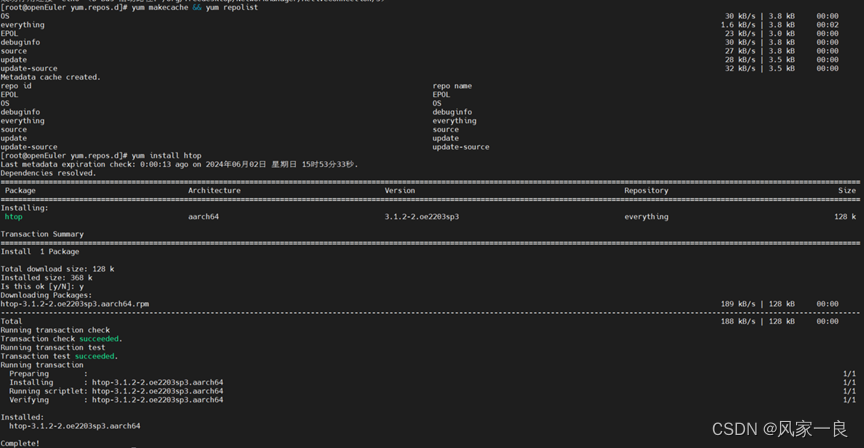Click the '00:02' elapsed time value
The height and width of the screenshot is (448, 864).
[827, 25]
